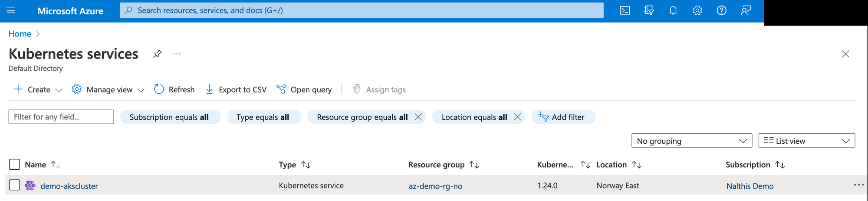Click the Kubernetes service type cell

[311, 185]
